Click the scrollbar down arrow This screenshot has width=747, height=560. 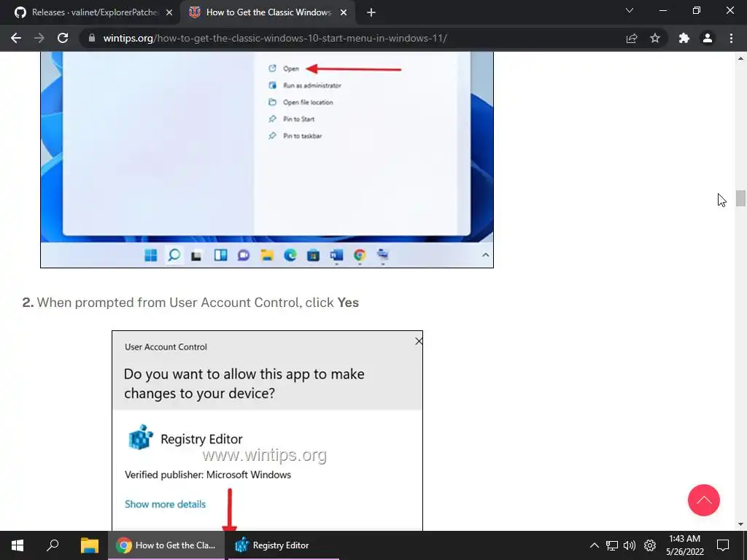coord(740,524)
